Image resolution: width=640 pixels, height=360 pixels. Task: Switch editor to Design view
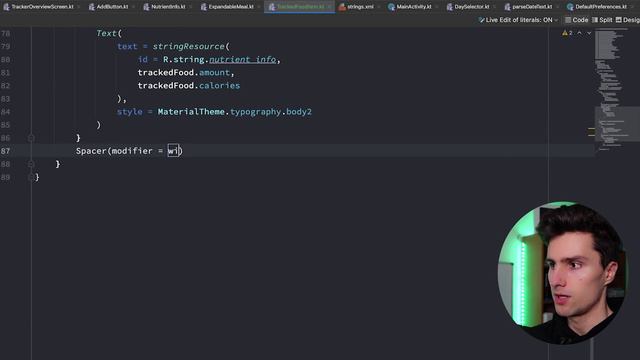pos(628,20)
